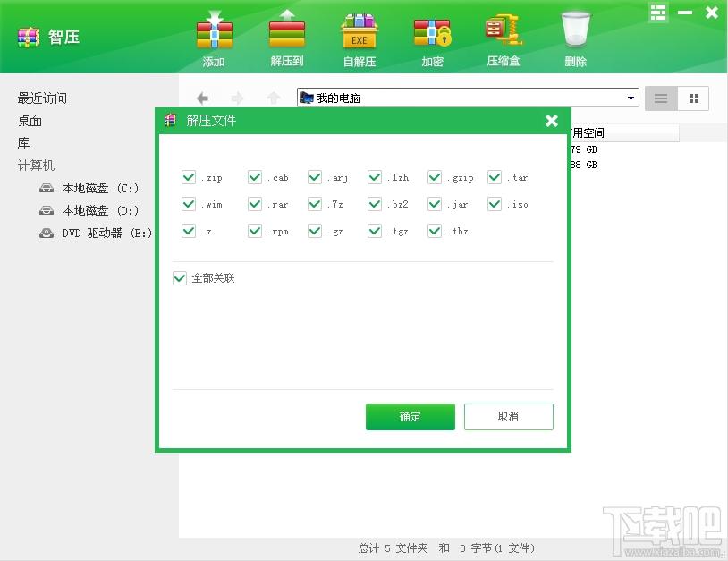Viewport: 728px width, 561px height.
Task: Uncheck the .rar association checkbox
Action: [x=255, y=204]
